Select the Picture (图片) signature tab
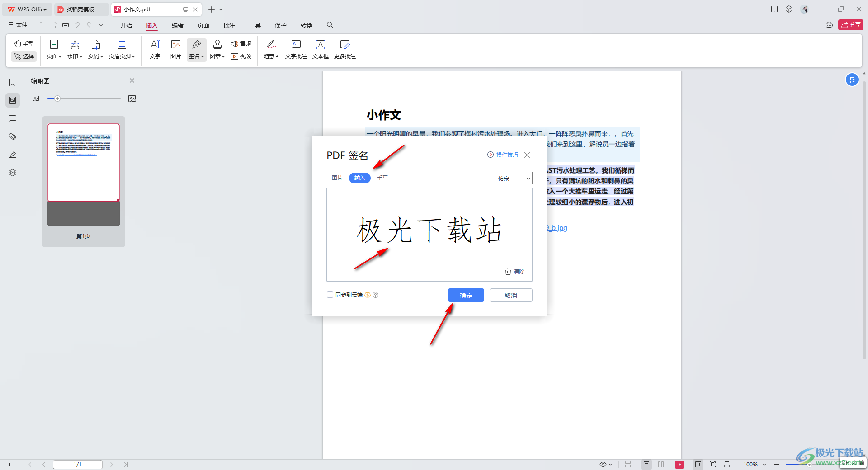Image resolution: width=868 pixels, height=470 pixels. [x=337, y=178]
